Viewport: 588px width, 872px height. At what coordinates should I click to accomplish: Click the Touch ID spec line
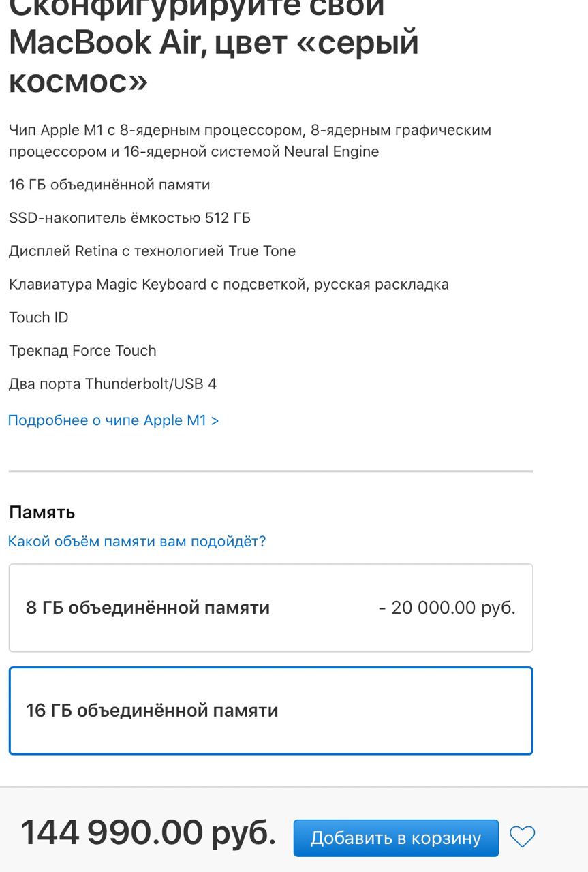tap(39, 317)
